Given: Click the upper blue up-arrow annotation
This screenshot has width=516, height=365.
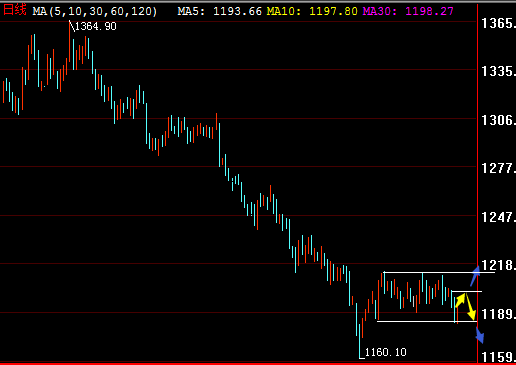Looking at the screenshot, I should 475,276.
